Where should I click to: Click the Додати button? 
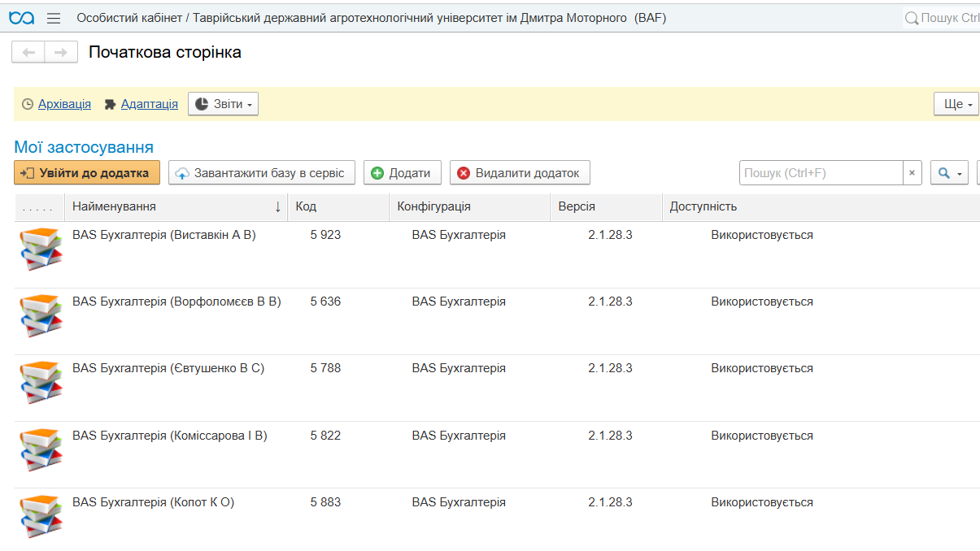402,173
